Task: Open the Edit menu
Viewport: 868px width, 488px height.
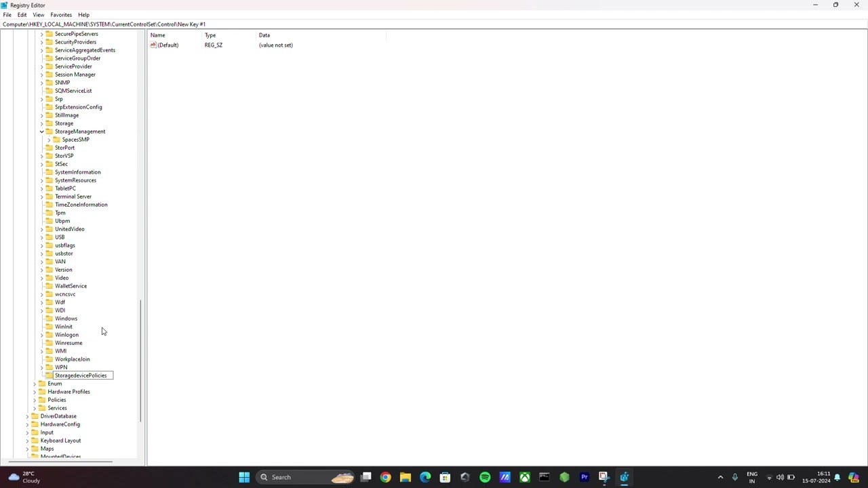Action: 22,14
